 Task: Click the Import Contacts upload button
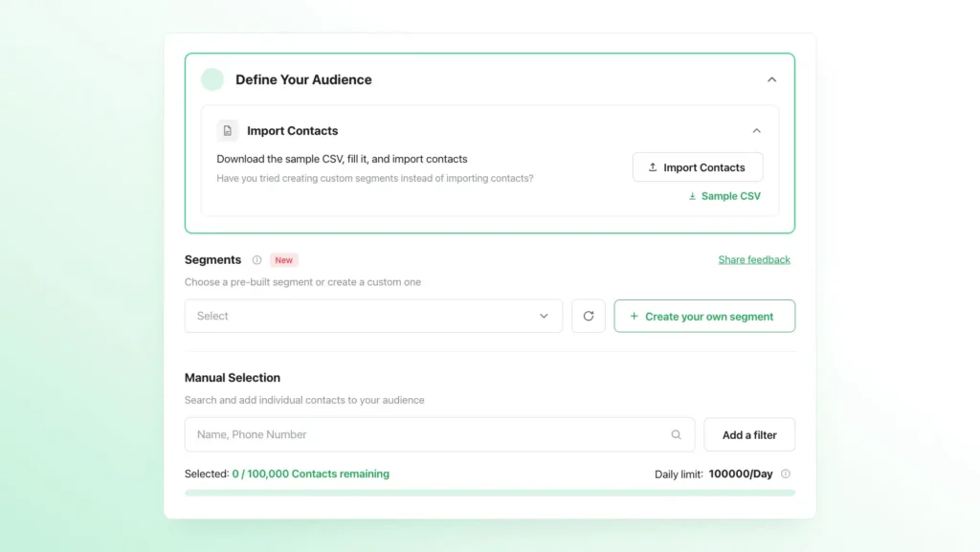[698, 167]
